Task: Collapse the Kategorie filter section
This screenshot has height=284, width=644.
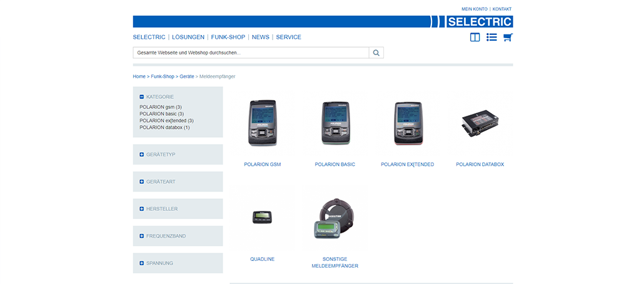Action: pyautogui.click(x=142, y=97)
